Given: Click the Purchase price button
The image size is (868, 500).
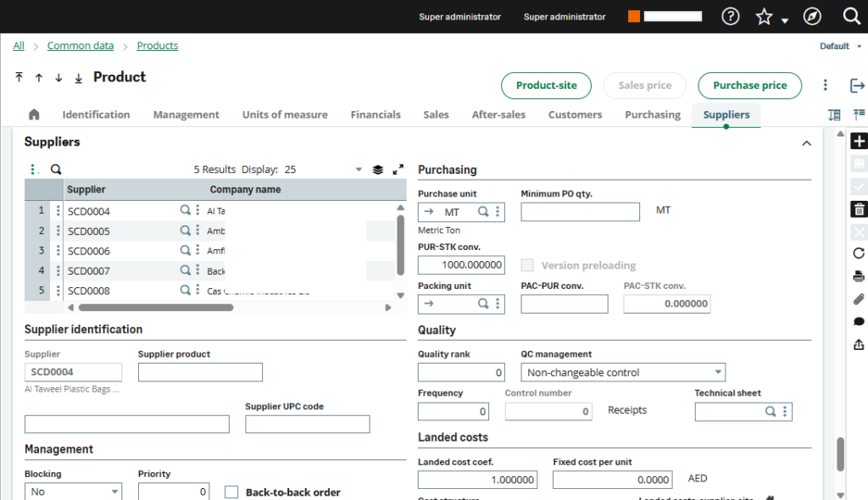Looking at the screenshot, I should point(749,86).
